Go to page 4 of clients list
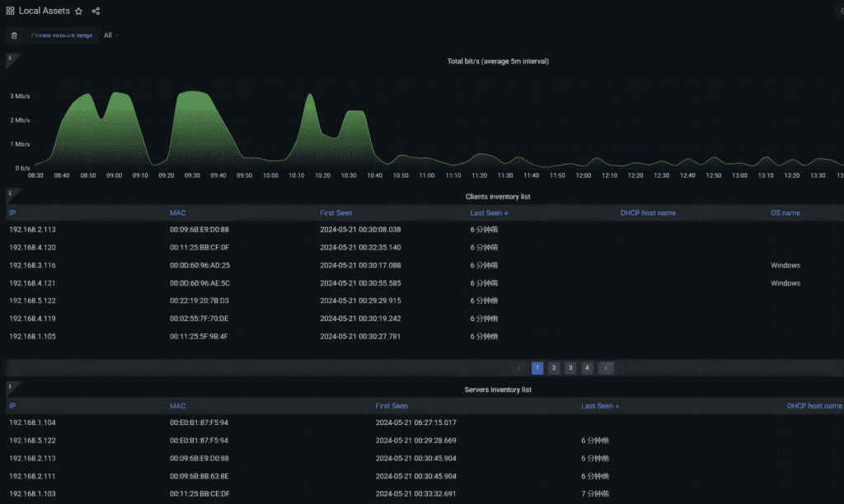Screen dimensions: 844x504 click(587, 368)
